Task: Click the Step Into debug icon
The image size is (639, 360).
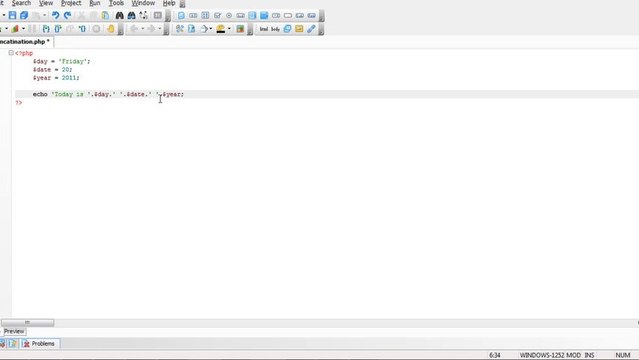Action: (x=46, y=29)
